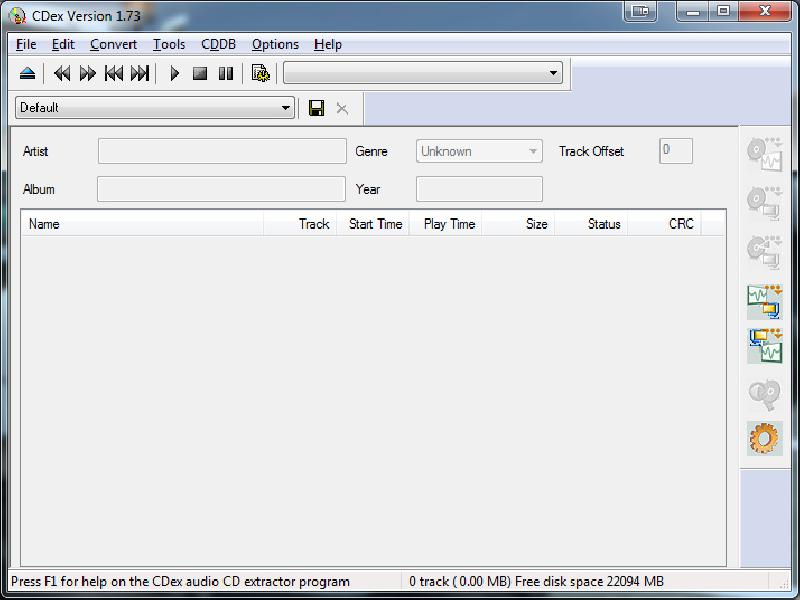Convert WAV files to compressed audio icon

[x=764, y=302]
